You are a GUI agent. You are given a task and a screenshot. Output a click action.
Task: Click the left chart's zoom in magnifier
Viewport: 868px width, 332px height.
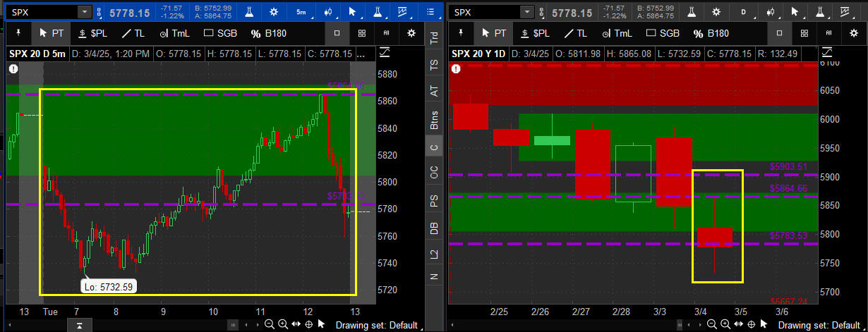point(282,324)
